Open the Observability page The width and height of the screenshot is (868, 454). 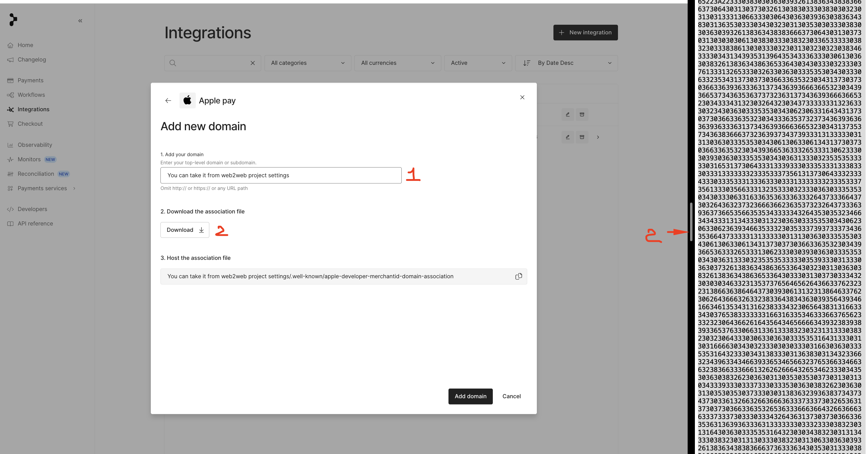(35, 145)
